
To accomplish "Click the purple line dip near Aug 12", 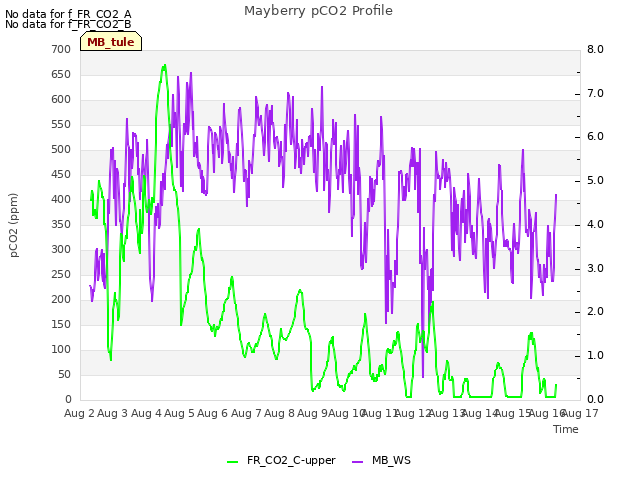I will coord(423,376).
